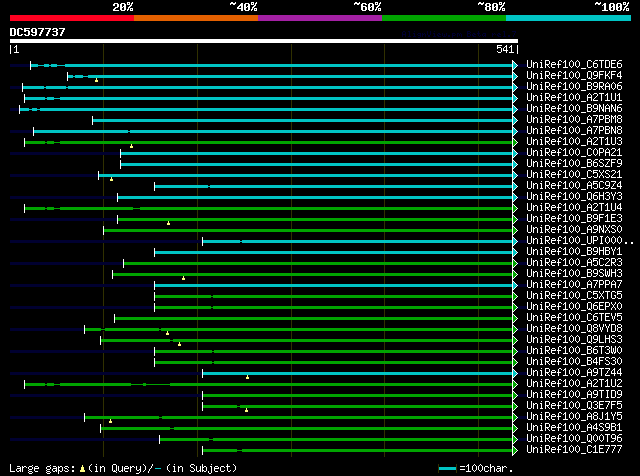Open the UniRef100_Q3E7F5 label
640x476 pixels.
pos(574,406)
